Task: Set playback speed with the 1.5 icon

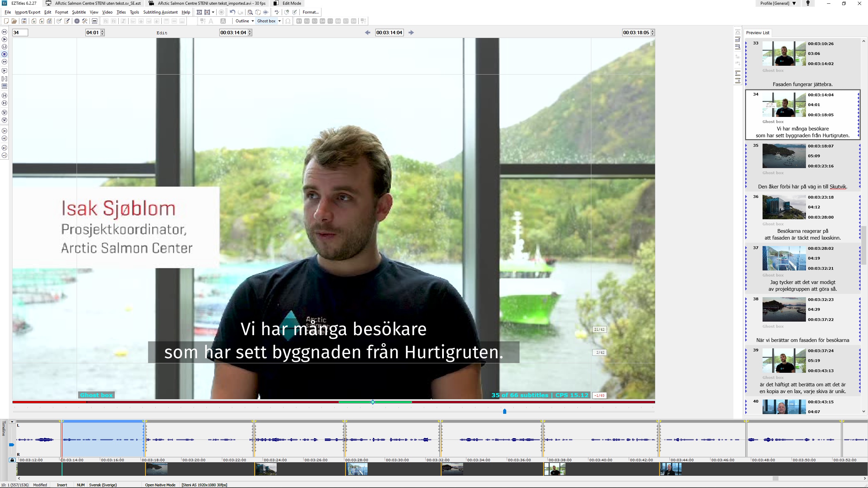Action: [x=4, y=47]
